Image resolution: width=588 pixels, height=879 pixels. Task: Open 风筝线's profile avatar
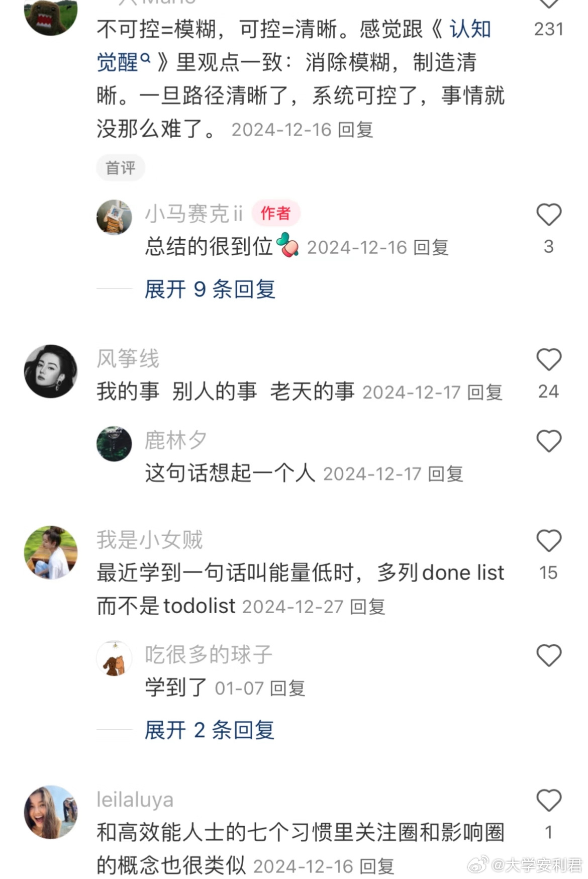coord(51,371)
